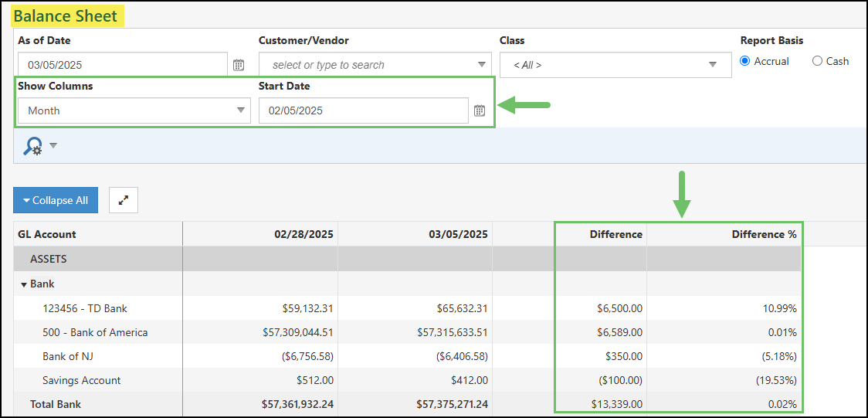
Task: Click the $6,589.00 difference value
Action: pyautogui.click(x=621, y=332)
